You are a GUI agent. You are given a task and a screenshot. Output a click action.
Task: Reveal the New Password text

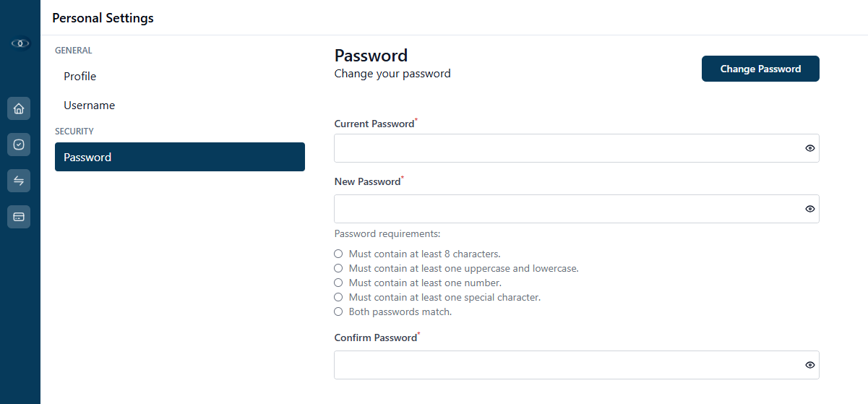tap(810, 209)
